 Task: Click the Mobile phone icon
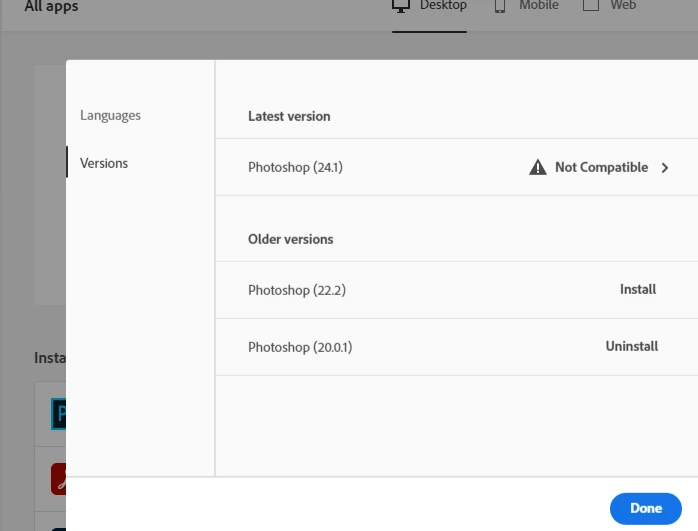[500, 5]
